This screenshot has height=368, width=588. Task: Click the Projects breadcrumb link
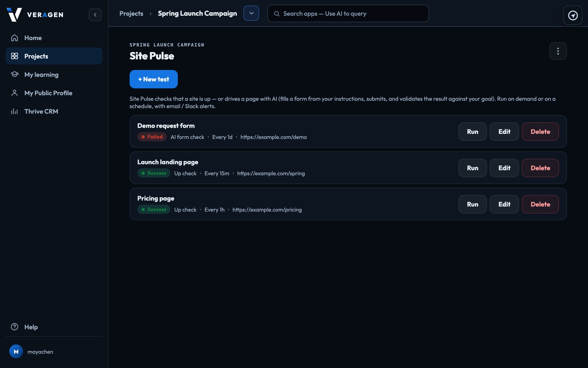[x=131, y=14]
